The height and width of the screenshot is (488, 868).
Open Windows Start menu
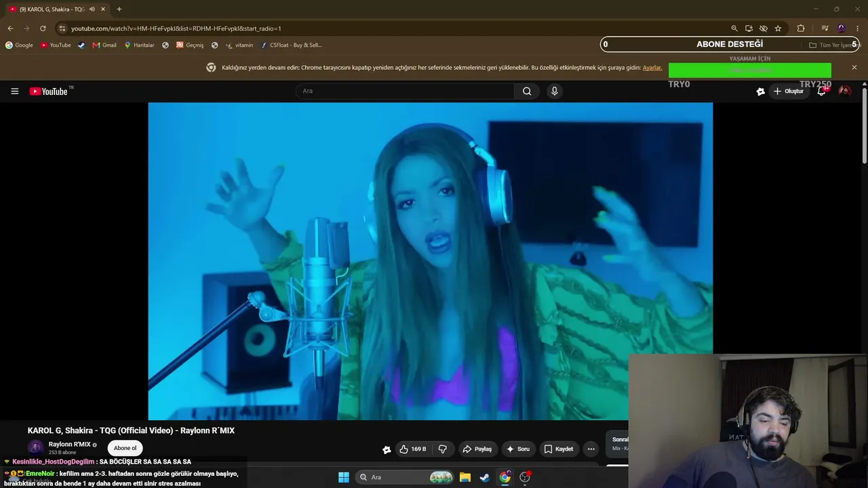point(344,477)
